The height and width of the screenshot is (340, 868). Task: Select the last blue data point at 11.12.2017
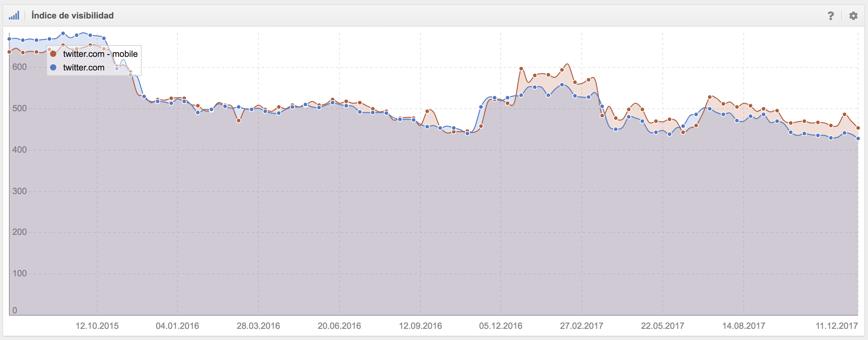point(858,138)
